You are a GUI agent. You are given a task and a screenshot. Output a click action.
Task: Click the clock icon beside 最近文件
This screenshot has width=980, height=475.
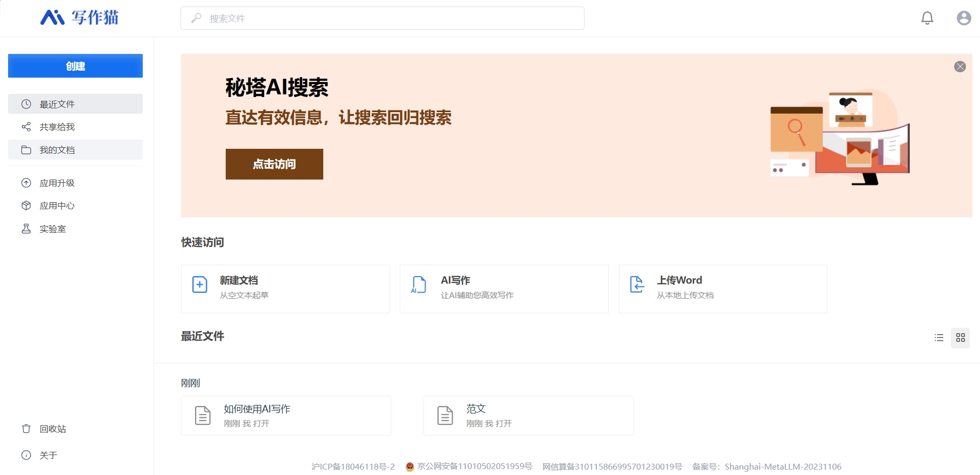(26, 104)
